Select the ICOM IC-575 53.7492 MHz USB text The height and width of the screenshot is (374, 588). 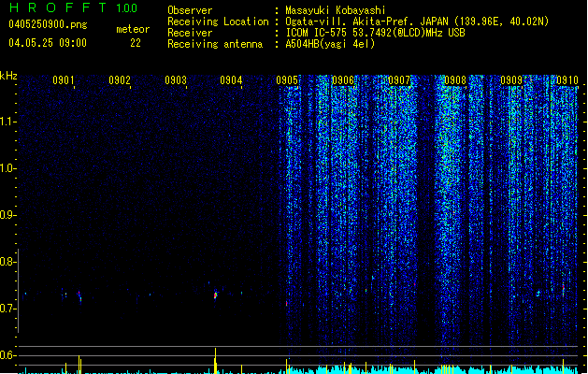pos(375,33)
